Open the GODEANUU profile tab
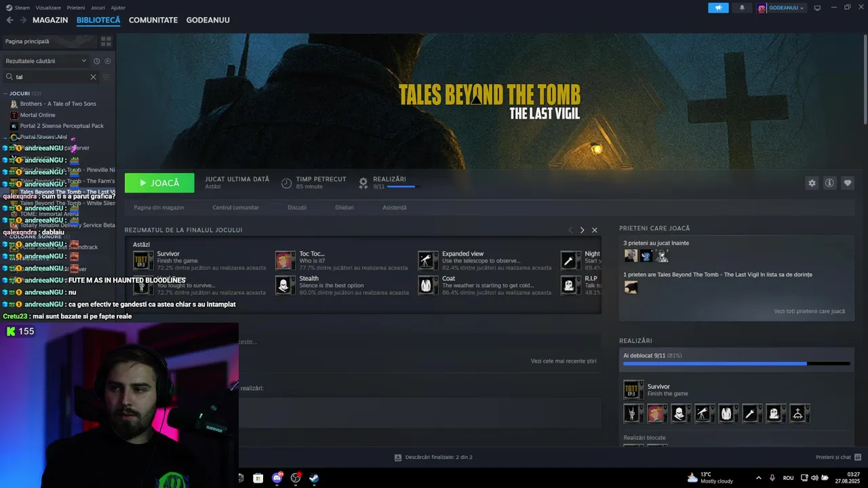Viewport: 868px width, 488px height. 208,20
